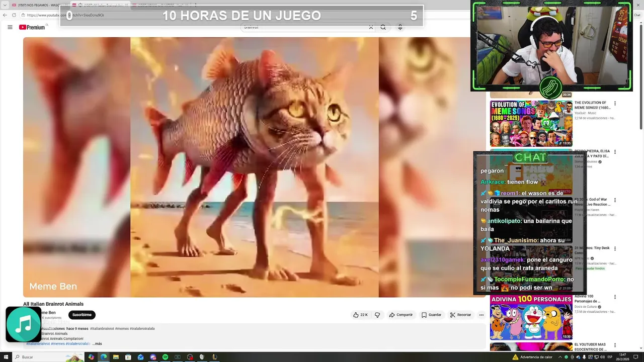Click the magnifier search button
Screen dimensions: 644x362
click(x=383, y=27)
